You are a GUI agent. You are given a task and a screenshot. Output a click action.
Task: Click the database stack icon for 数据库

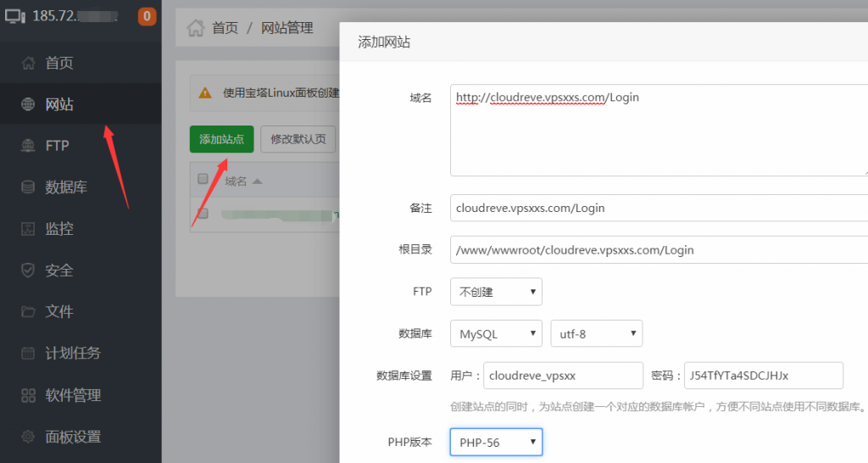(28, 187)
